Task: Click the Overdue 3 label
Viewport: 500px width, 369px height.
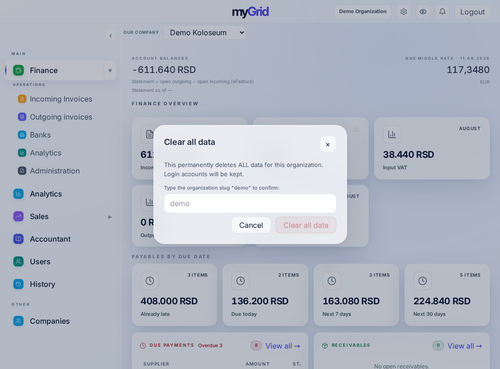Action: [210, 345]
